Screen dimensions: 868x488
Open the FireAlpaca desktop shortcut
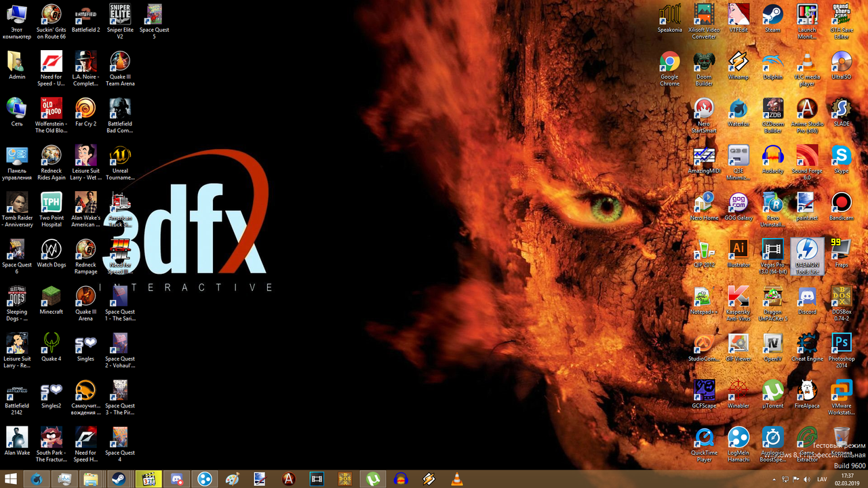(x=807, y=394)
